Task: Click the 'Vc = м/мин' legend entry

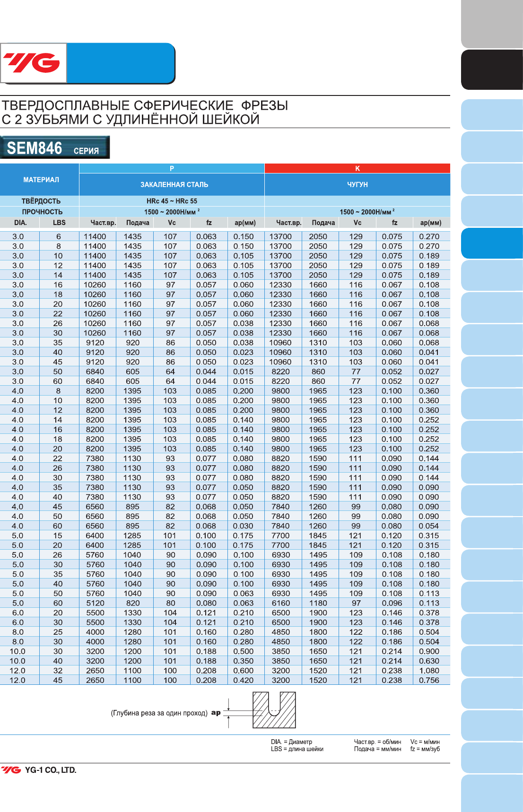Action: 425,742
